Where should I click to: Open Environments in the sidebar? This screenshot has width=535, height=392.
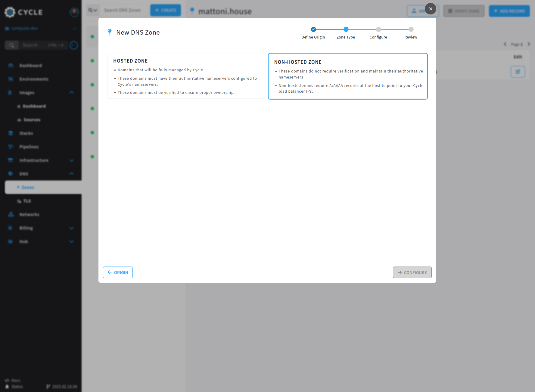(34, 79)
